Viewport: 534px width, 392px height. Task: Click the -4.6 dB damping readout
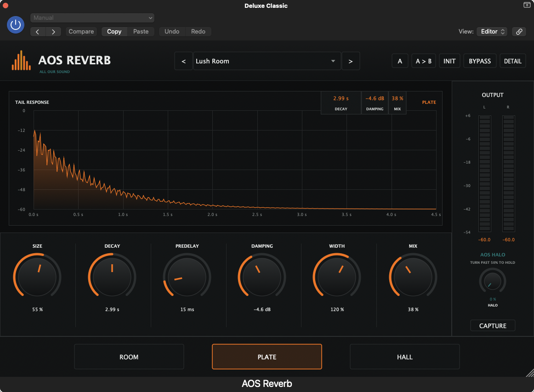(375, 98)
